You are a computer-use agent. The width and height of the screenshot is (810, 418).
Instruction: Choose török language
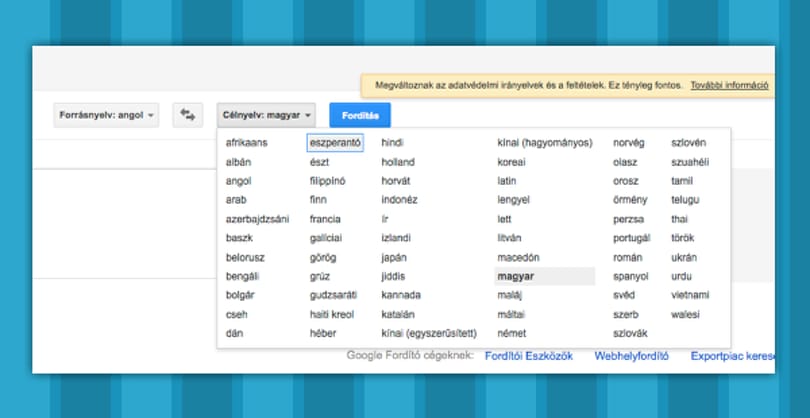(682, 238)
